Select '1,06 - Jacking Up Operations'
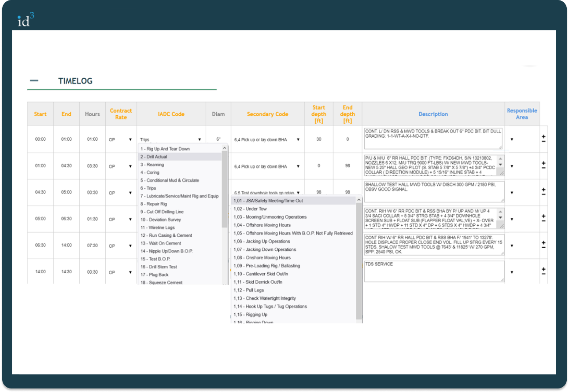The width and height of the screenshot is (569, 392). click(293, 242)
